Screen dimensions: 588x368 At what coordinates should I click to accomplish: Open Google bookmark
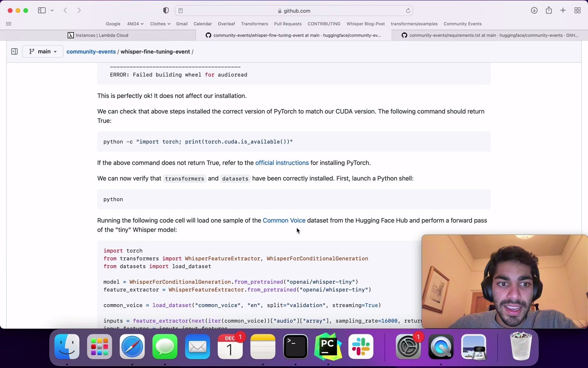point(113,24)
